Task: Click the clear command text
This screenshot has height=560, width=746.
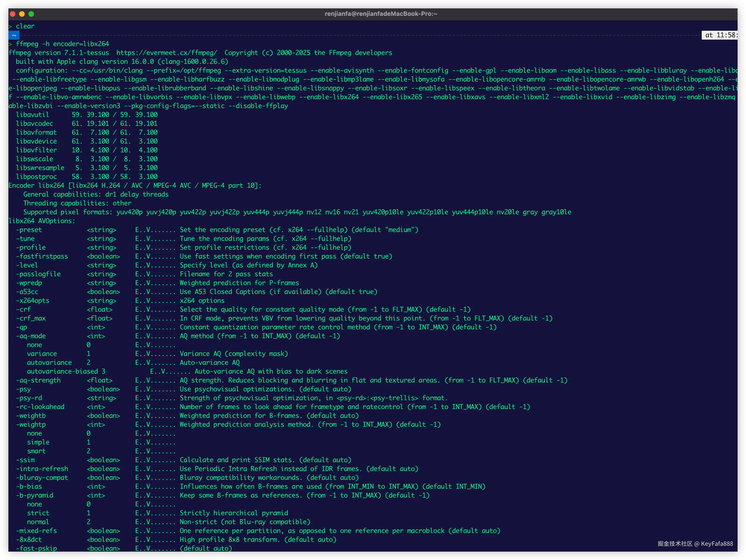Action: [25, 26]
